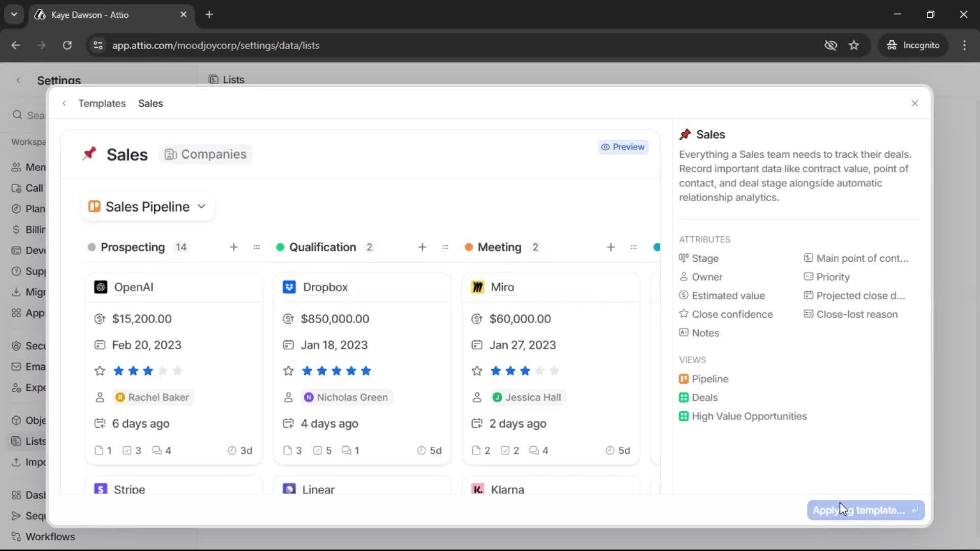Switch to the Lists tab in Settings
Viewport: 980px width, 551px height.
(x=227, y=80)
